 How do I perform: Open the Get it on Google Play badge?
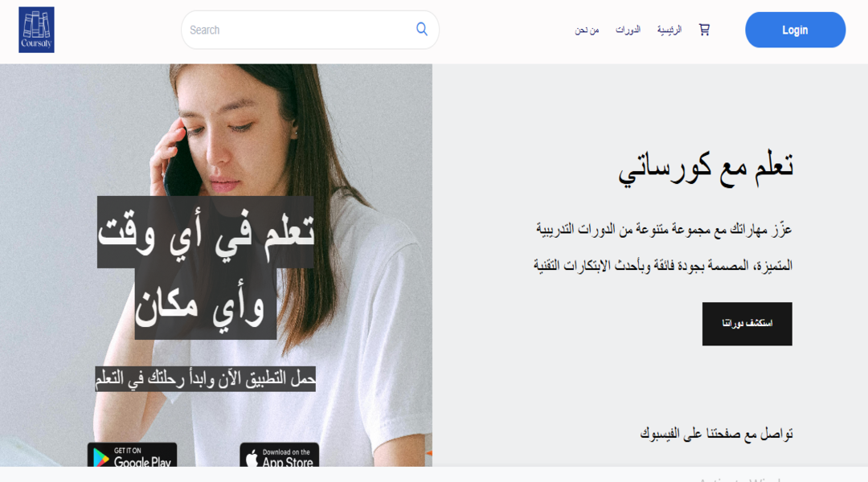pos(133,455)
